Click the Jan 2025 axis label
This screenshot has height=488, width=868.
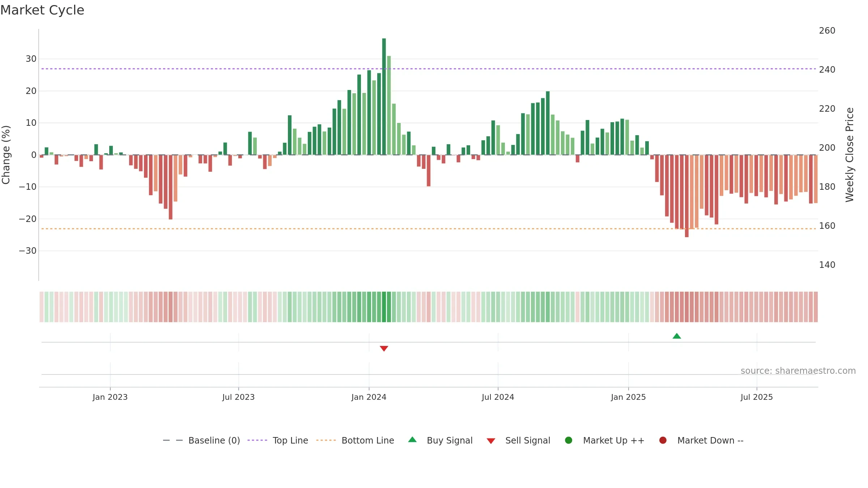tap(628, 397)
